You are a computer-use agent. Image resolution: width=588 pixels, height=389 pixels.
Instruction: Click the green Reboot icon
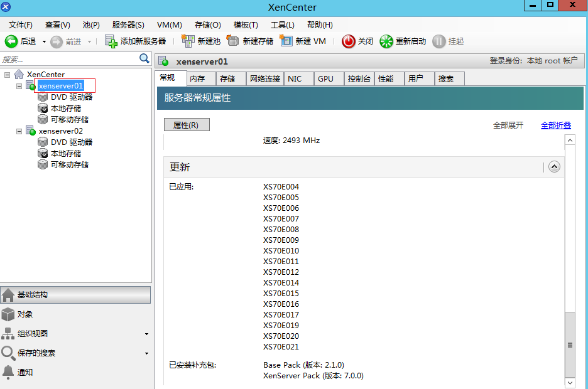coord(386,41)
